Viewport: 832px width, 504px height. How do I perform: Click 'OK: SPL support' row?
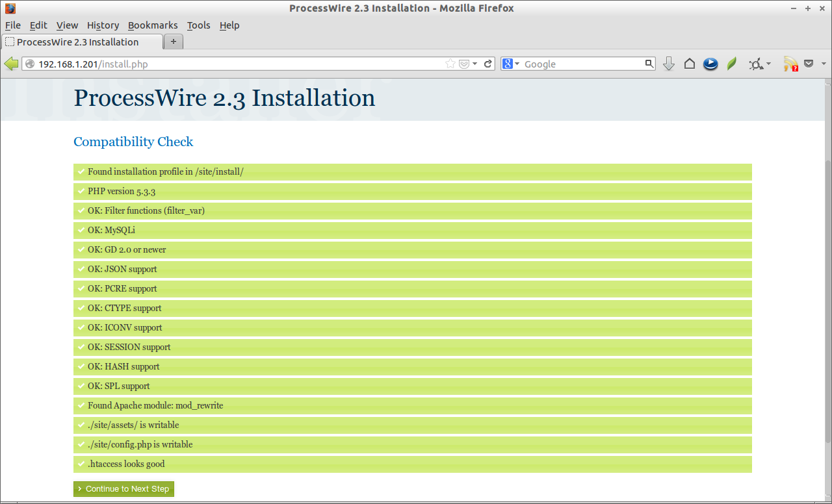tap(413, 386)
